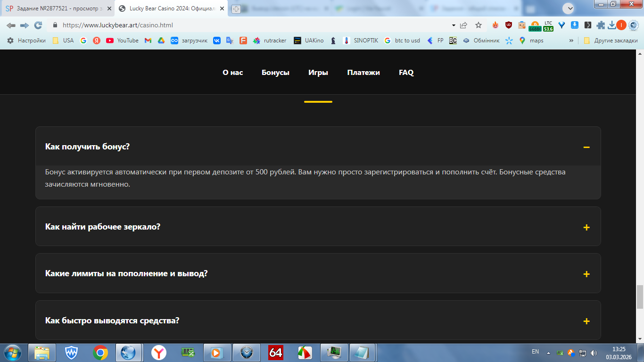Expand 'Какие лимиты на пополнение и вывод?' plus
The height and width of the screenshot is (362, 644).
[x=586, y=274]
